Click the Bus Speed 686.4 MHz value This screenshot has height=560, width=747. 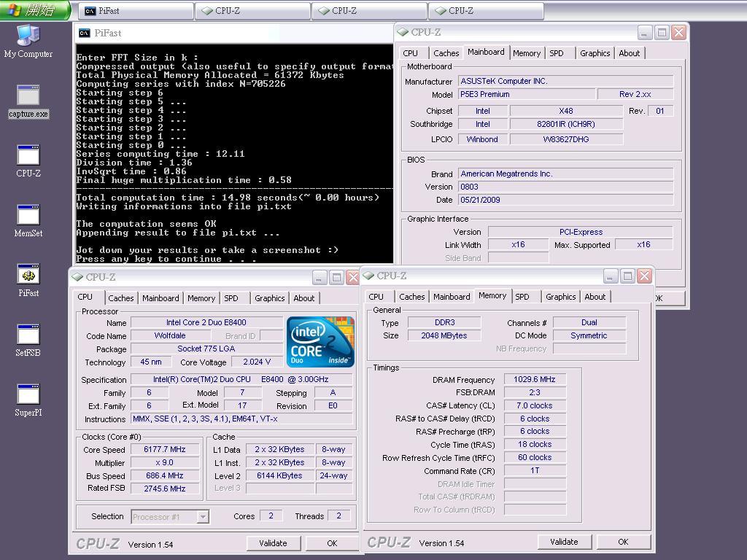[x=165, y=475]
